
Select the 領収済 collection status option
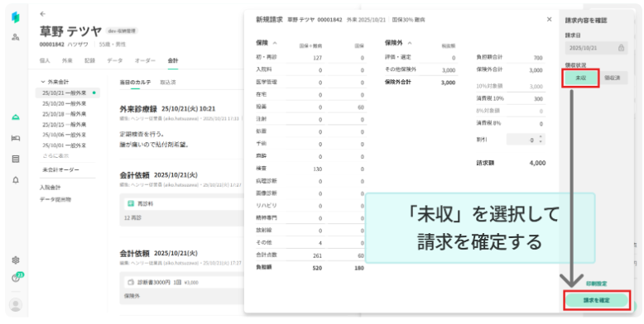(612, 78)
